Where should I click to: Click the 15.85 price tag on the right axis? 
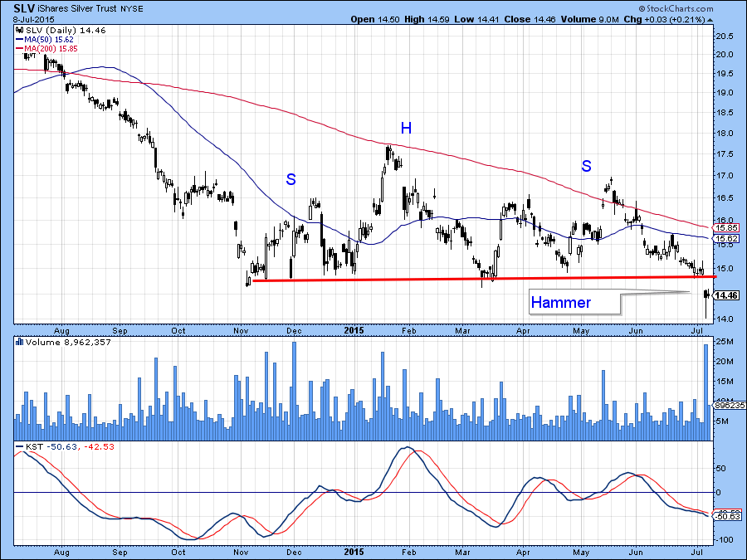coord(726,228)
